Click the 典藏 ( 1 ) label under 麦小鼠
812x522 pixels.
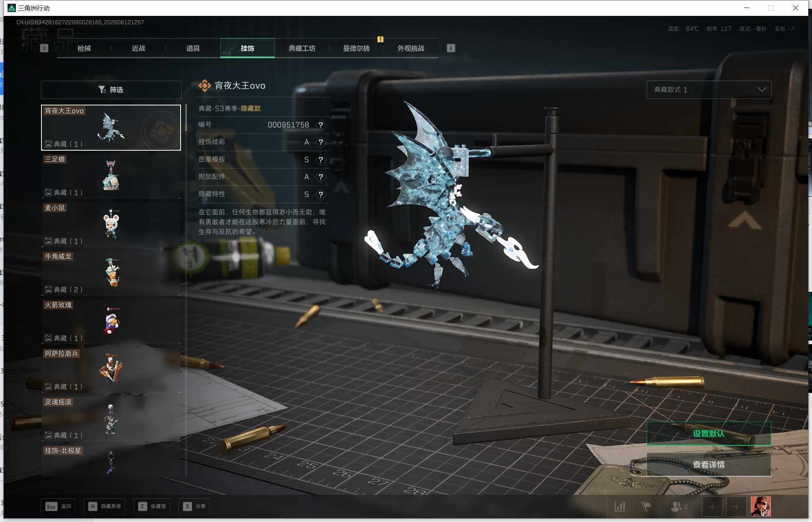68,241
